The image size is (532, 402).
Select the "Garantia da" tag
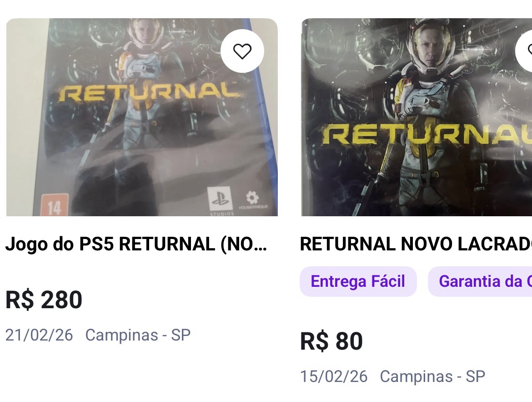(x=480, y=281)
